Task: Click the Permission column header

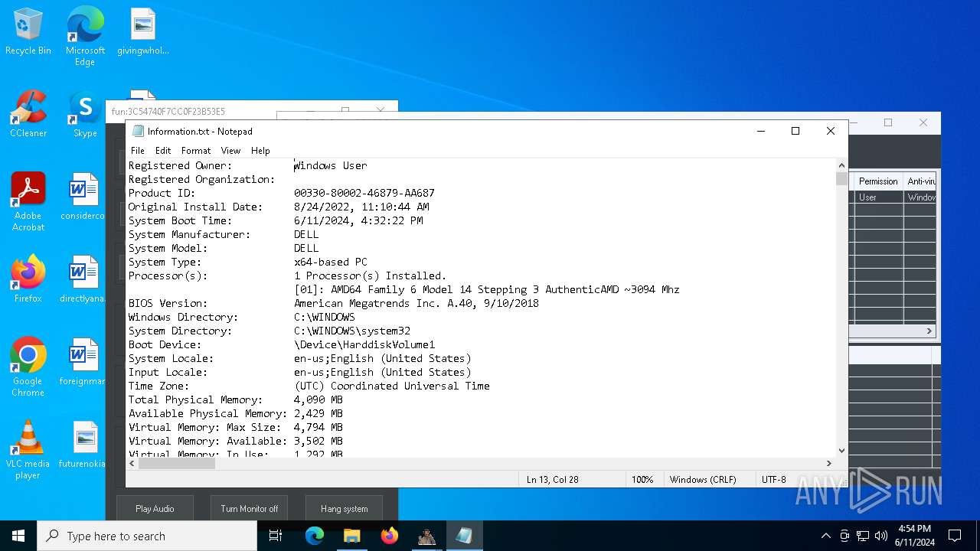Action: tap(878, 181)
